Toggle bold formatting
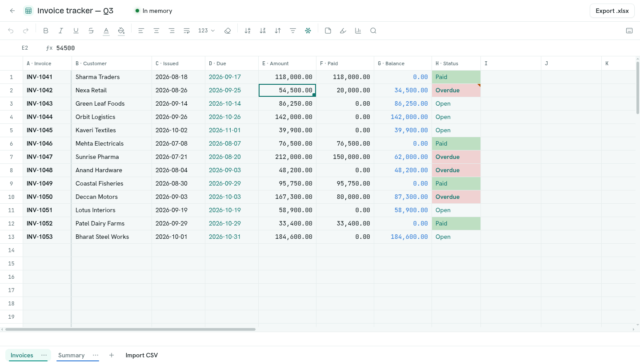The width and height of the screenshot is (640, 364). point(46,31)
